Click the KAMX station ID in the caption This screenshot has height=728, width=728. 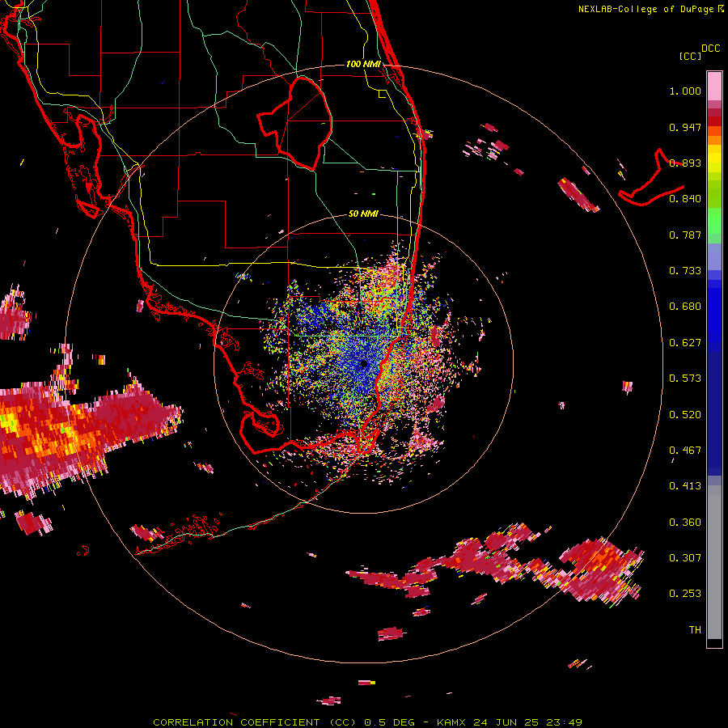[453, 722]
